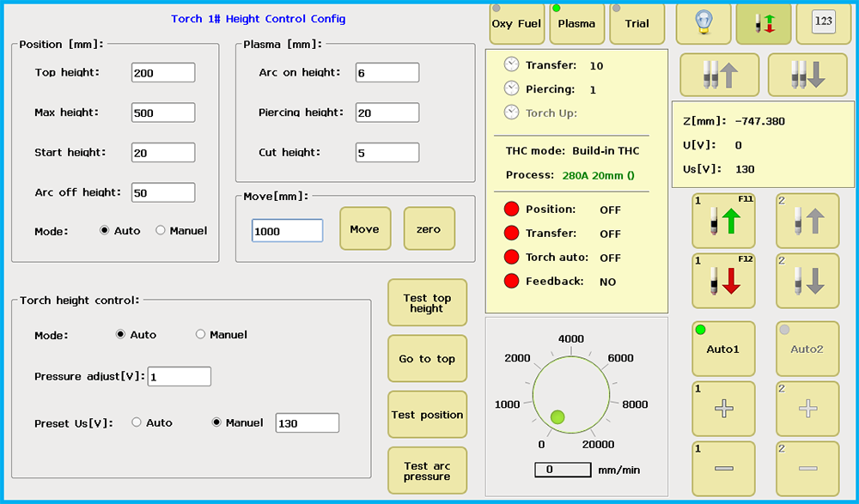Switch to Plasma cutting mode
The image size is (859, 504).
click(577, 23)
